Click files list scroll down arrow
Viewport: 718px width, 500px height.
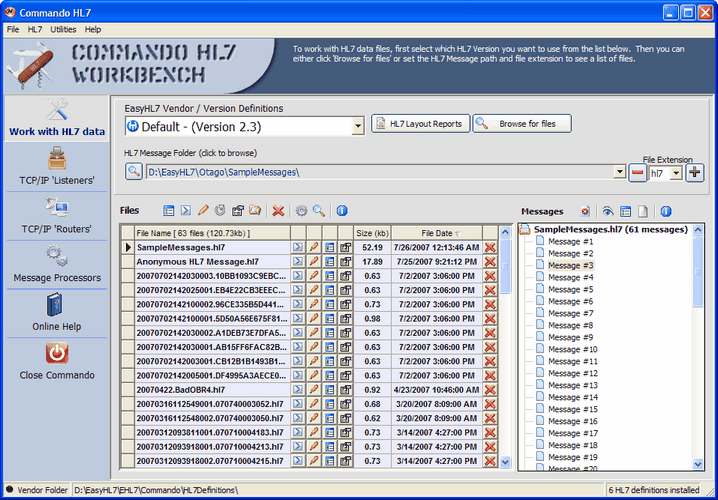pyautogui.click(x=505, y=462)
